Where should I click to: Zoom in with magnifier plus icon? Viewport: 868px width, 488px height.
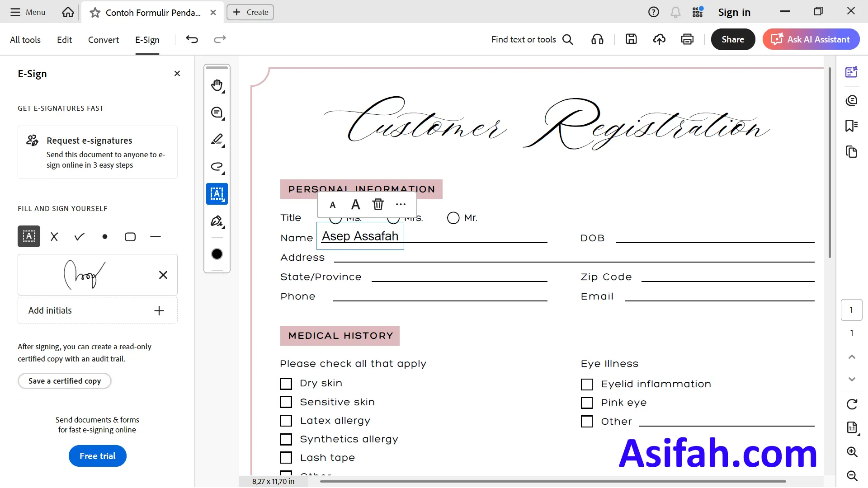852,452
